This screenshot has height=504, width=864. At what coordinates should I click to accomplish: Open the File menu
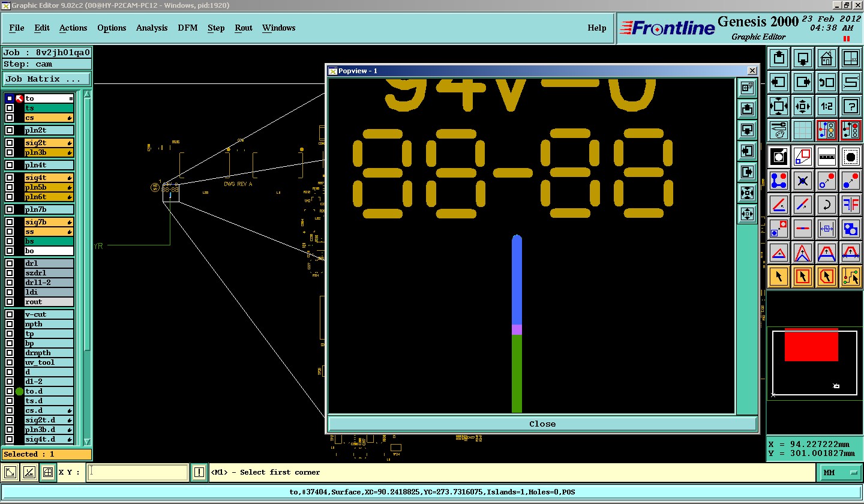pyautogui.click(x=17, y=28)
